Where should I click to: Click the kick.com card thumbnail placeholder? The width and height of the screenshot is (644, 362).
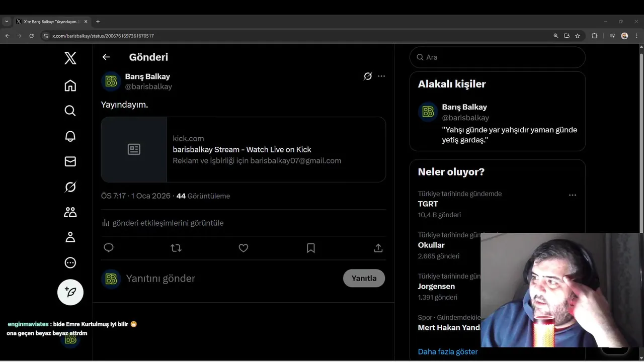pos(134,149)
